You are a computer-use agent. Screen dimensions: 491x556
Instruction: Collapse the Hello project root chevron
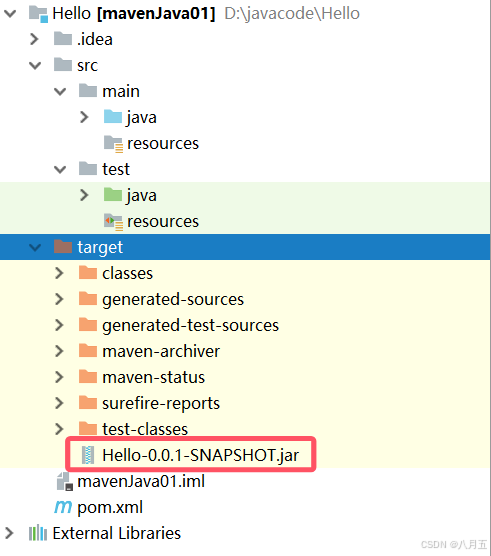pyautogui.click(x=10, y=13)
